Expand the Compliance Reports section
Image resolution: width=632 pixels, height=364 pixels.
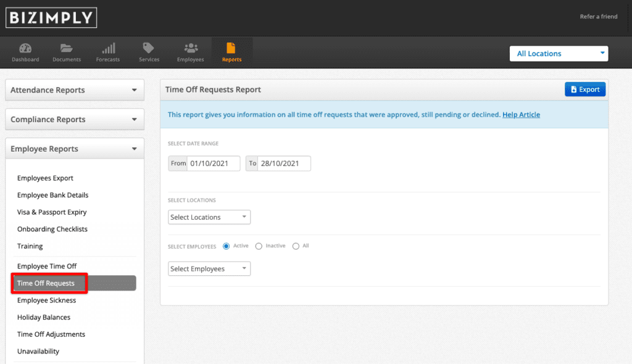75,119
